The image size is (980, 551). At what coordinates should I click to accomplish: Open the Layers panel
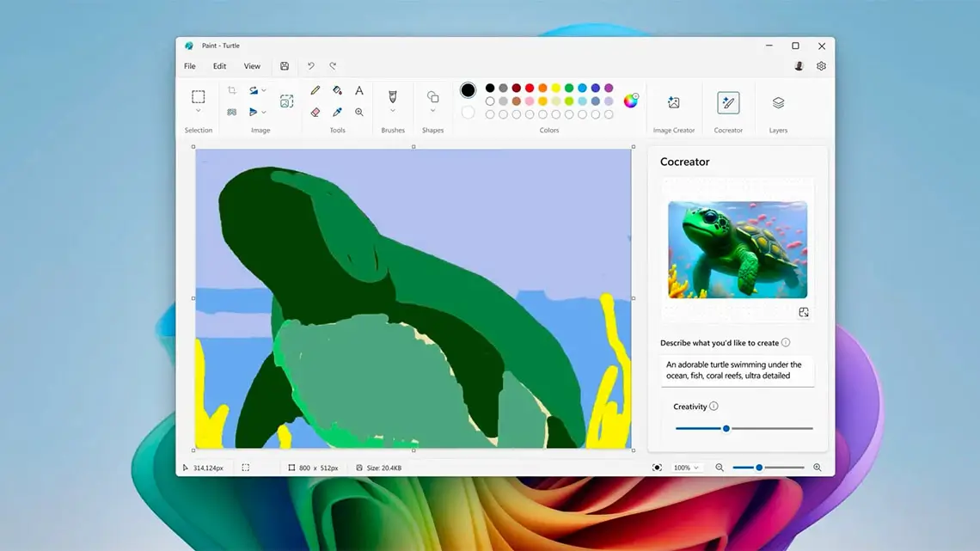pos(778,102)
